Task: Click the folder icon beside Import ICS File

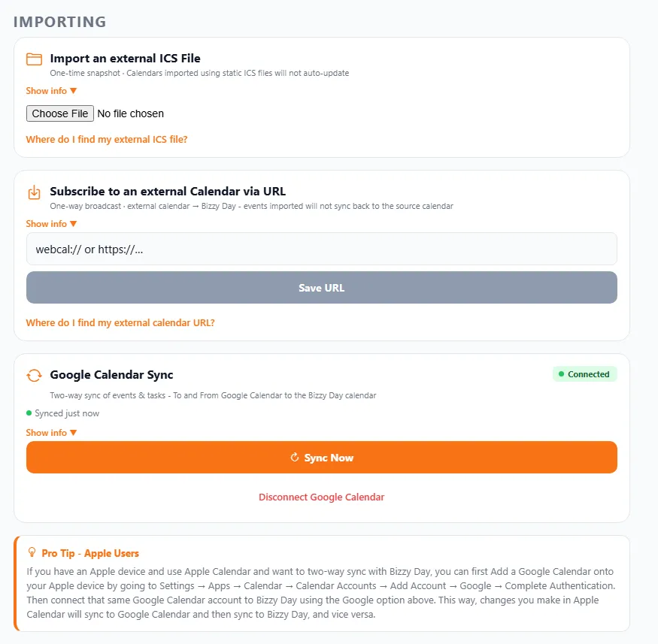Action: 34,59
